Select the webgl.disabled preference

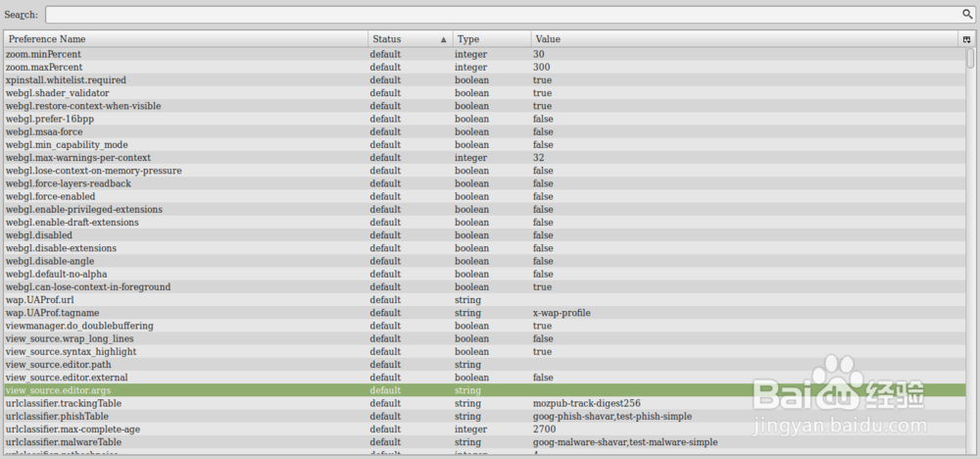pos(484,235)
